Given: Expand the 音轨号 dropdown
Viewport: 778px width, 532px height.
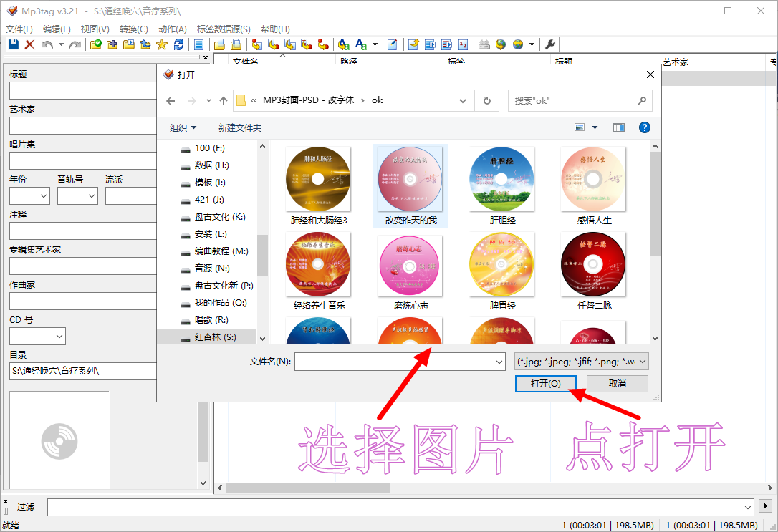Looking at the screenshot, I should tap(92, 196).
